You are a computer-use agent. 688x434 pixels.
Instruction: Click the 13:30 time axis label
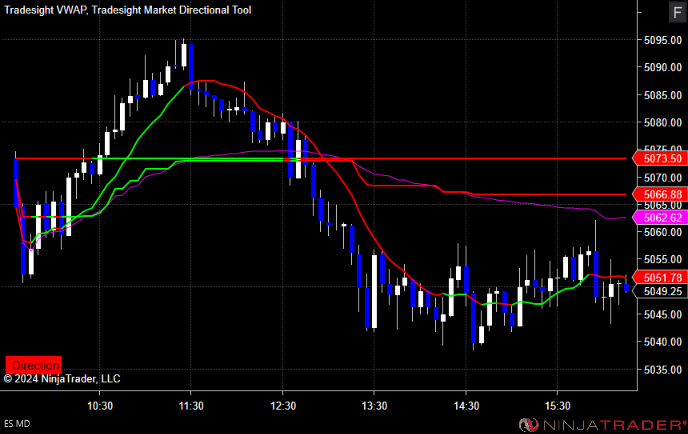point(374,405)
